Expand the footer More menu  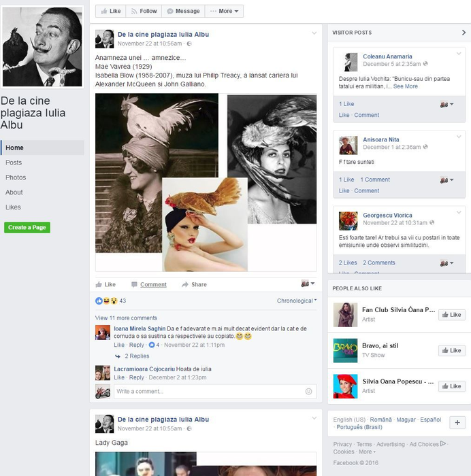tap(367, 452)
